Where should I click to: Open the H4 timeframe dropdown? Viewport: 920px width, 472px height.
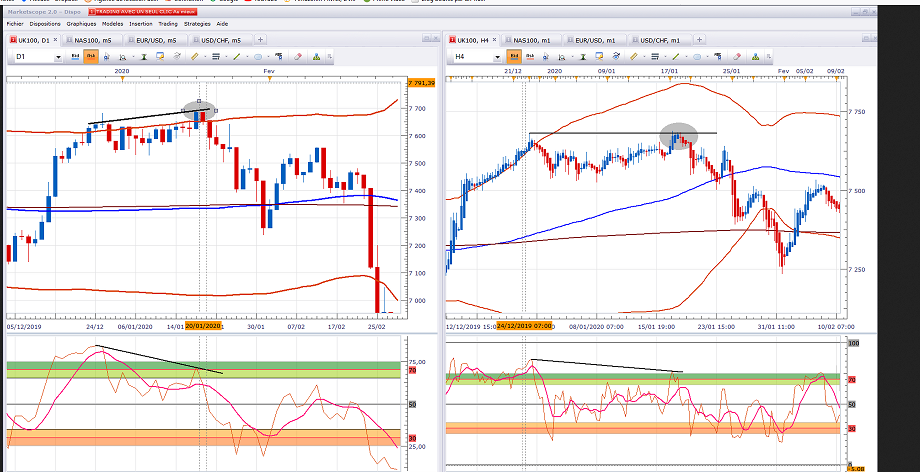point(499,57)
